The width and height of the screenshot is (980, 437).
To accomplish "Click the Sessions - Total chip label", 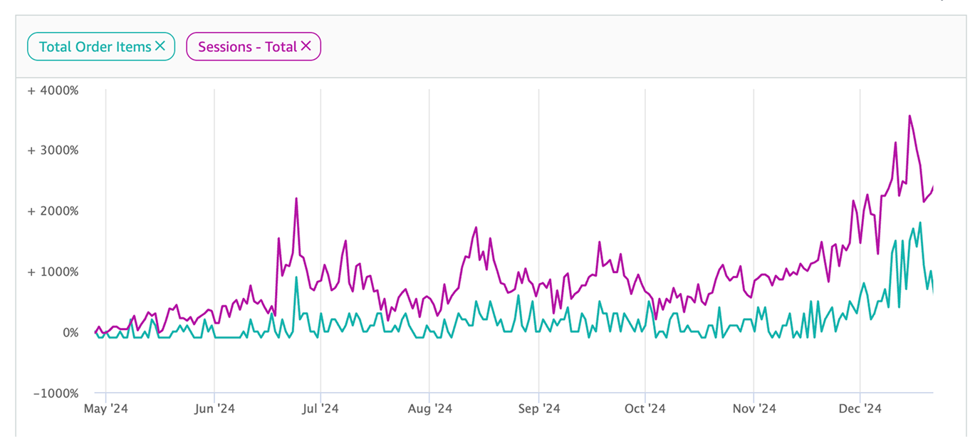I will (x=247, y=47).
